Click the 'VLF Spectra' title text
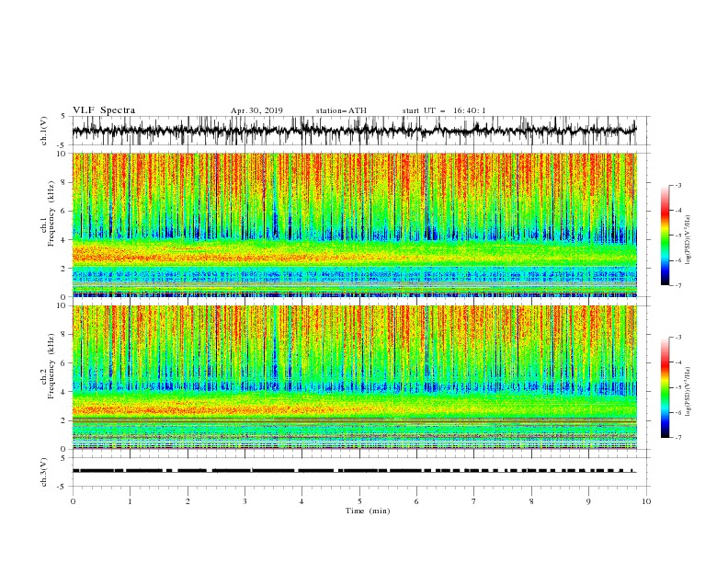The width and height of the screenshot is (728, 563). [x=104, y=110]
